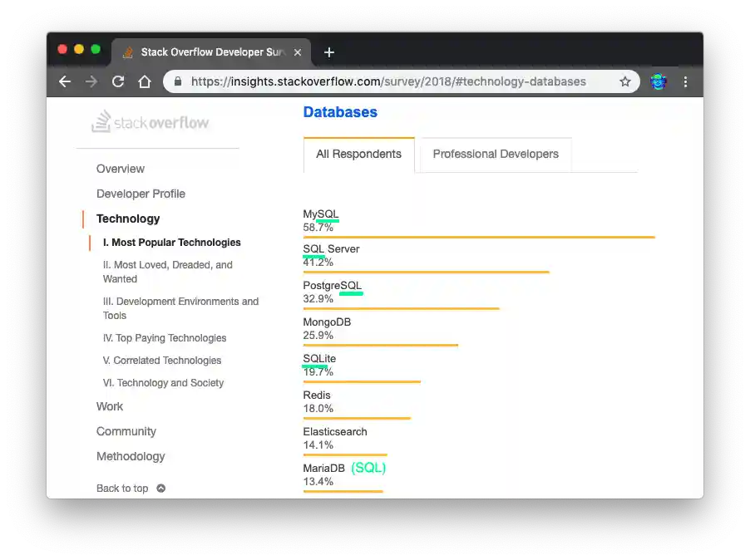Viewport: 750px width, 560px height.
Task: Click the 58.7% value under MySQL
Action: coord(318,228)
